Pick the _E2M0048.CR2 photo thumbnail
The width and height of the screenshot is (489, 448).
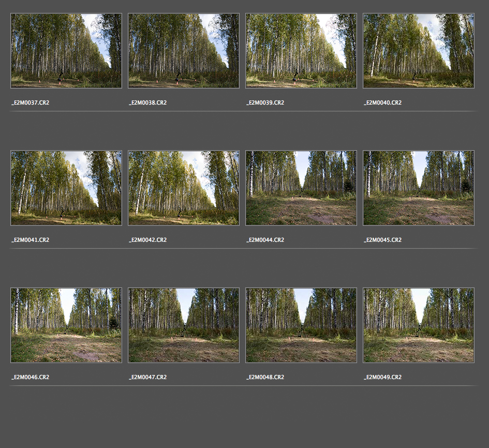tap(301, 325)
